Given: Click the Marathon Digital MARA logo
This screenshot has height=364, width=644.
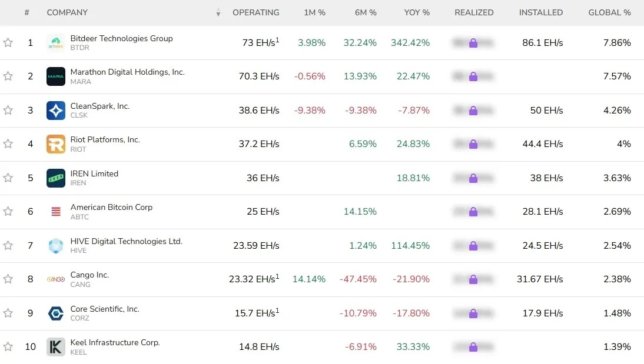Looking at the screenshot, I should coord(56,76).
